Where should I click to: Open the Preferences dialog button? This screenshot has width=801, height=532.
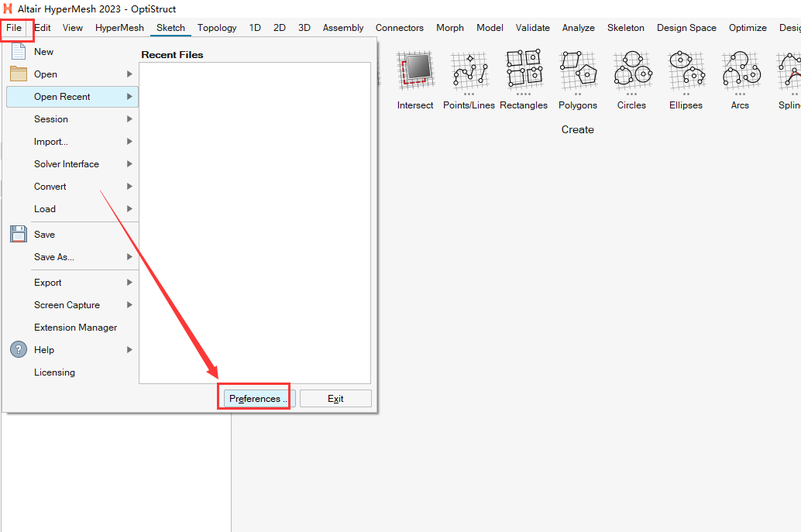pyautogui.click(x=258, y=399)
